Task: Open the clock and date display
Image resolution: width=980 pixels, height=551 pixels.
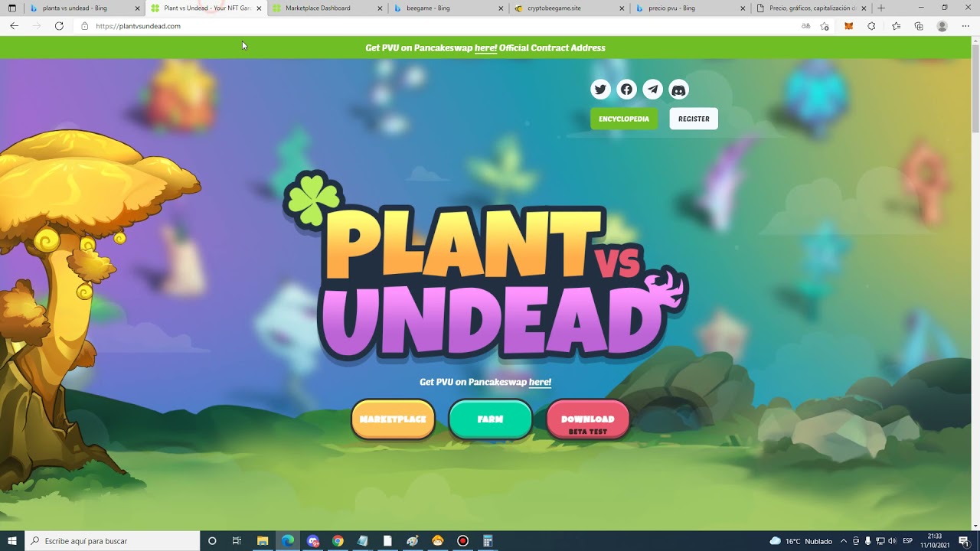Action: (x=935, y=541)
